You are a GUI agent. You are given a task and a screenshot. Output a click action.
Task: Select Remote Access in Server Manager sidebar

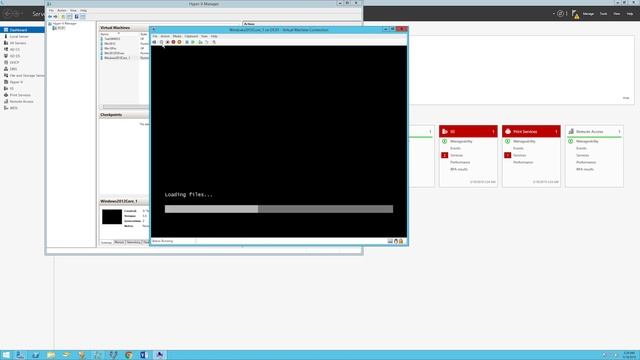(22, 102)
